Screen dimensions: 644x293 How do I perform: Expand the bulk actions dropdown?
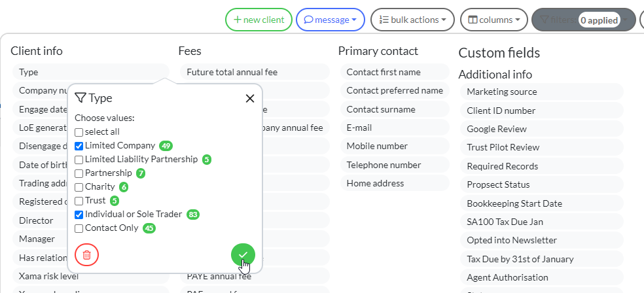pyautogui.click(x=444, y=20)
